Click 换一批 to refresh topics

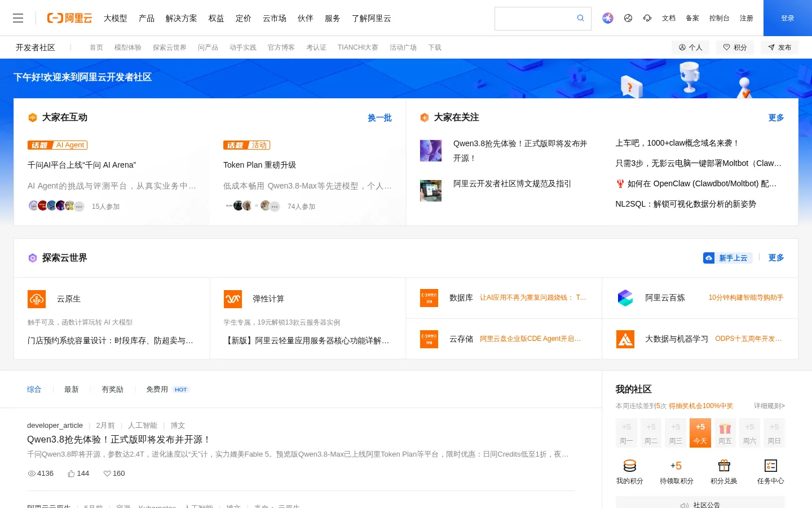[x=379, y=118]
